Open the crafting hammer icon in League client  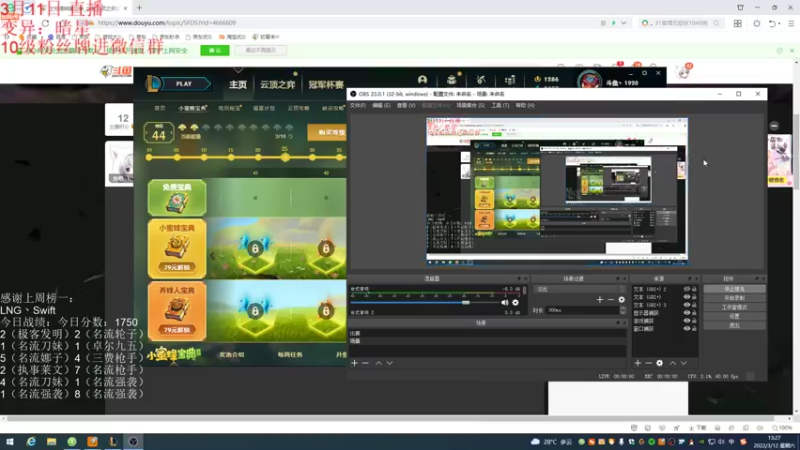tap(481, 80)
